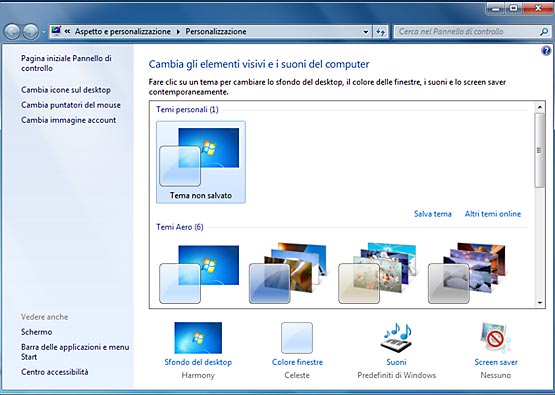Image resolution: width=555 pixels, height=395 pixels.
Task: Open Cambia puntatori del mouse link
Action: pos(71,105)
